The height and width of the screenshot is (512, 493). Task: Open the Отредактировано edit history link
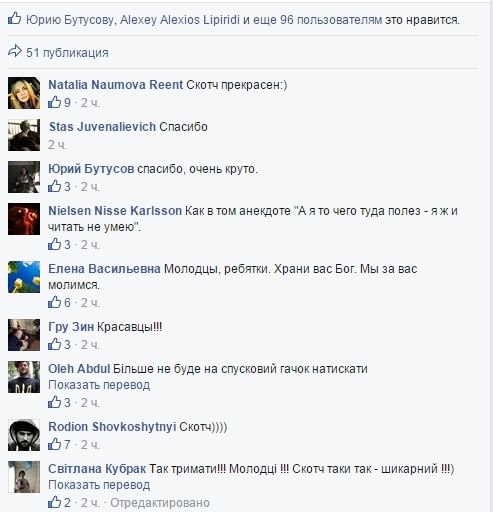(160, 503)
